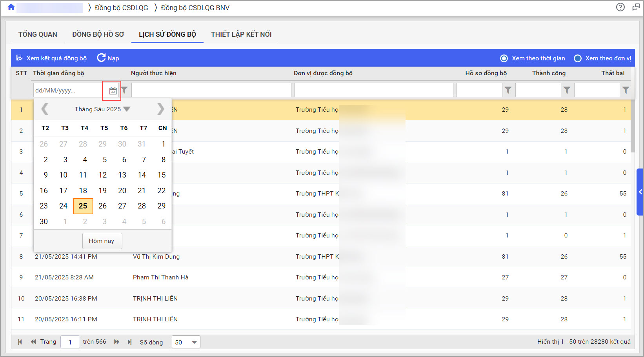Select row with 21/05/2025 8:28 AM
The image size is (644, 357).
(x=321, y=277)
